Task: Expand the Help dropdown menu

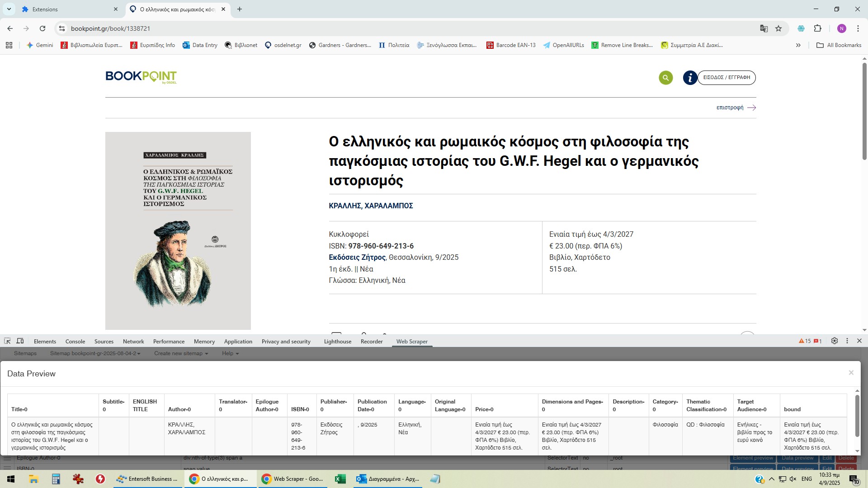Action: (230, 353)
